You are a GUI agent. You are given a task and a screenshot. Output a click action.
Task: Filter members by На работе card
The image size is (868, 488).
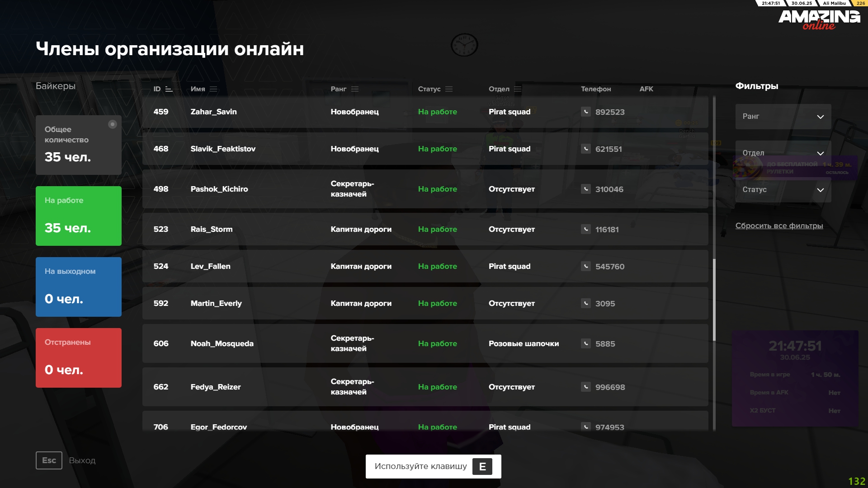79,216
